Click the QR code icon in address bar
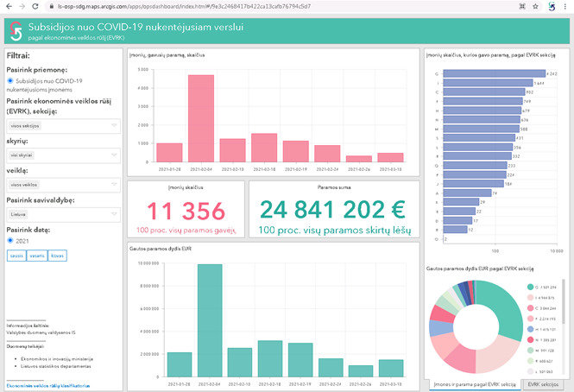 [522, 6]
